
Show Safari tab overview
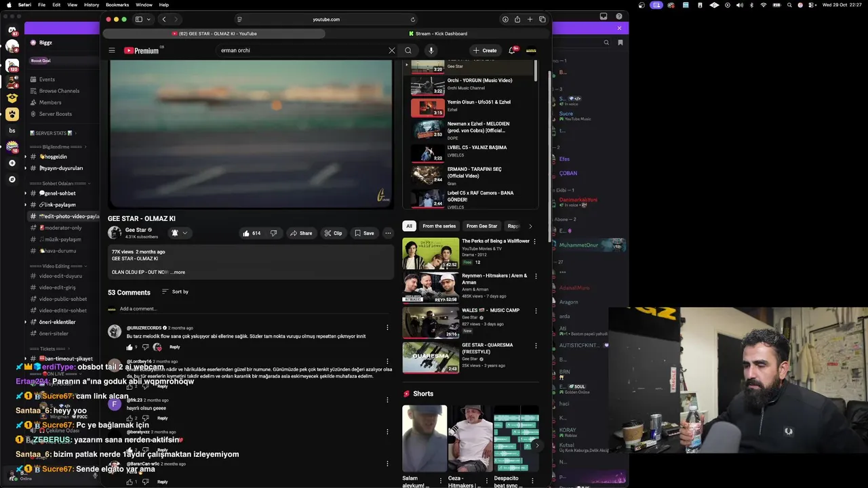click(542, 20)
